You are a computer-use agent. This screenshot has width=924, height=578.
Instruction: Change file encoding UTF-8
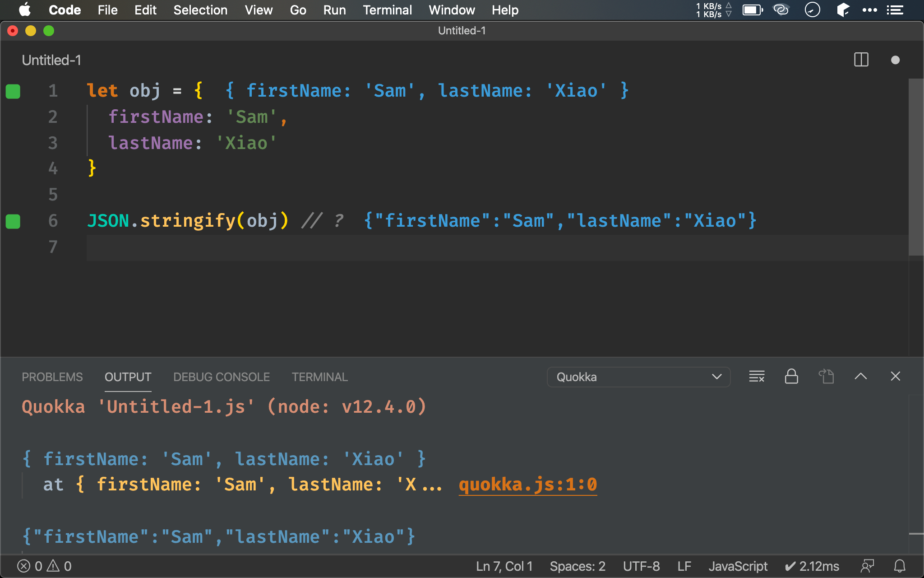[641, 566]
